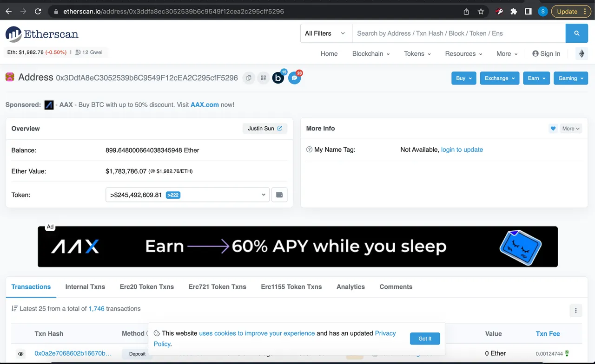Screen dimensions: 595x364
Task: Open the All Filters dropdown
Action: (x=326, y=33)
